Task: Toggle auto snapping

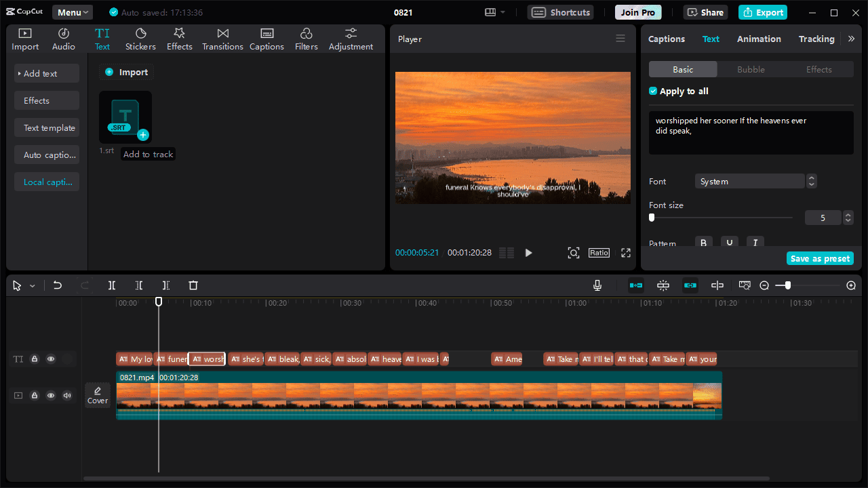Action: point(663,285)
